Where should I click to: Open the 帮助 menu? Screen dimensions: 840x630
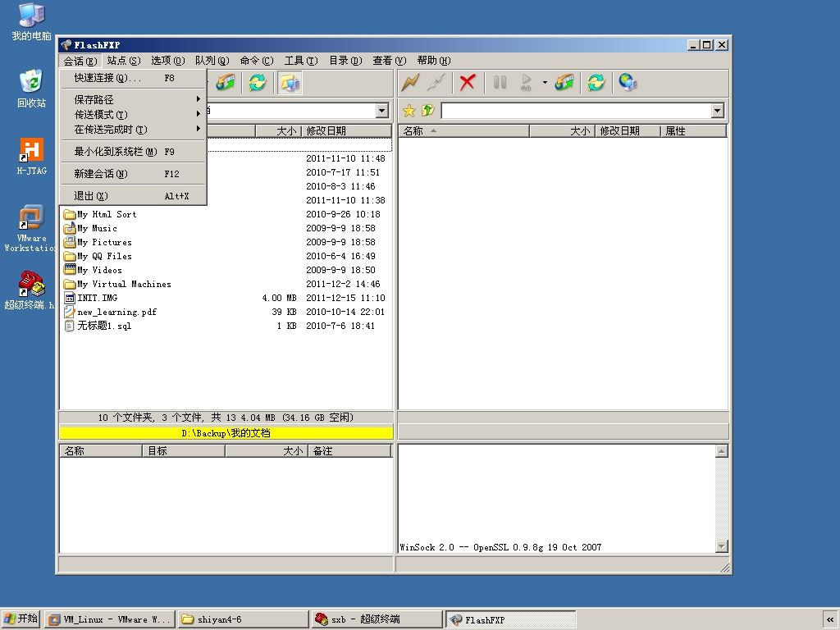tap(434, 61)
